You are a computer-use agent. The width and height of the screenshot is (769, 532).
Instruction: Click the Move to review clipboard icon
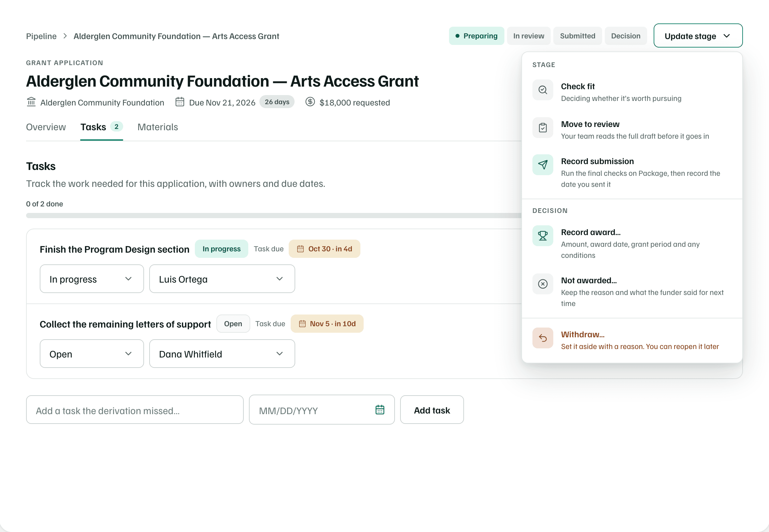coord(543,127)
